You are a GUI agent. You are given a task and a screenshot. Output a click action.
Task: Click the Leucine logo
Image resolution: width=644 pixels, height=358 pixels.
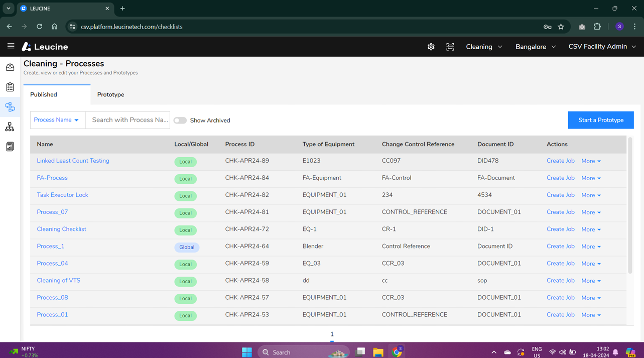click(x=45, y=47)
